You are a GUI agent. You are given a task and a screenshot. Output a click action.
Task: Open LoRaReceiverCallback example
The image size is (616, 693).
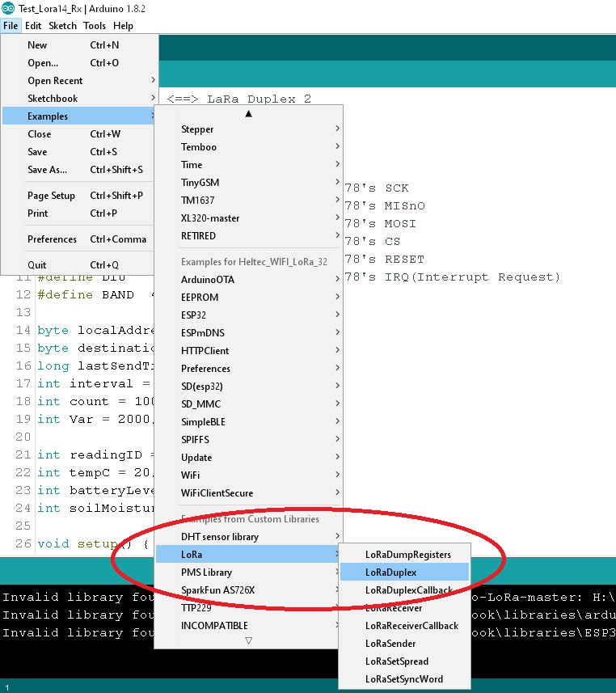click(x=404, y=625)
